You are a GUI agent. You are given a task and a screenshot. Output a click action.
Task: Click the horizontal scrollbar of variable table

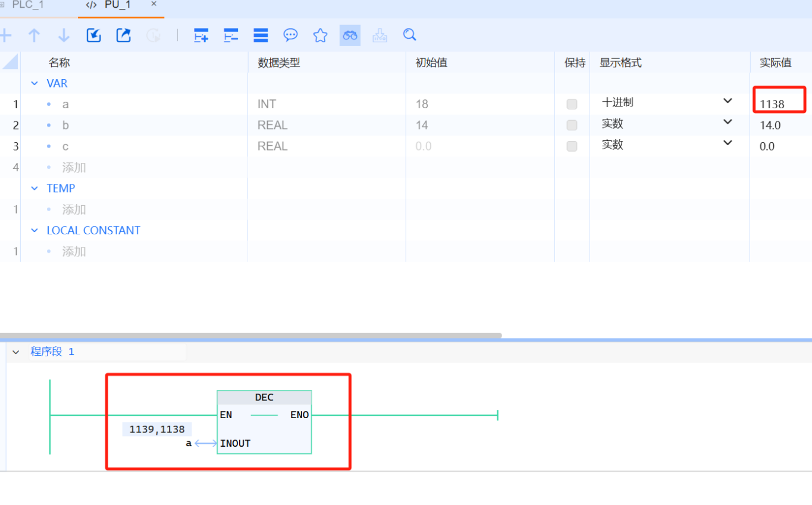[250, 335]
